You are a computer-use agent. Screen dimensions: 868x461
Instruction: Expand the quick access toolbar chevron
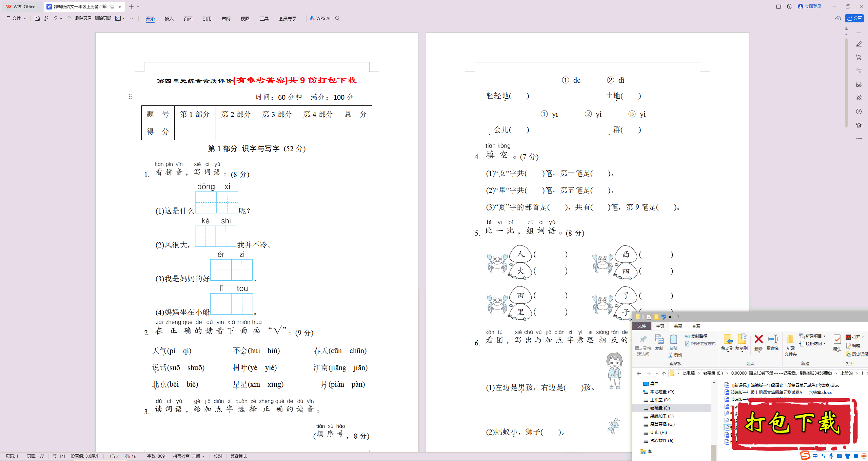tap(132, 18)
